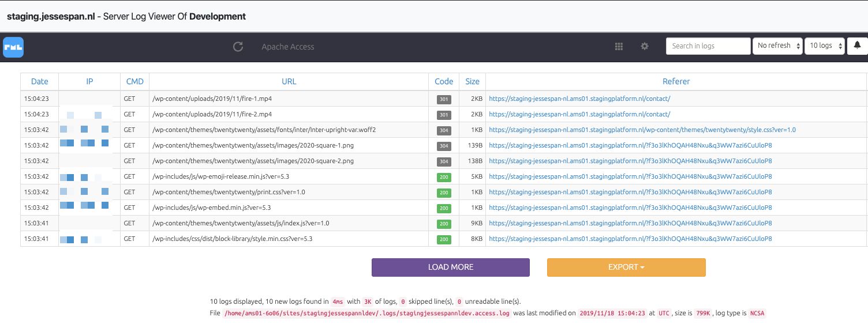Click 301 code badge for fire-2.mp4
The width and height of the screenshot is (868, 328).
click(x=444, y=115)
